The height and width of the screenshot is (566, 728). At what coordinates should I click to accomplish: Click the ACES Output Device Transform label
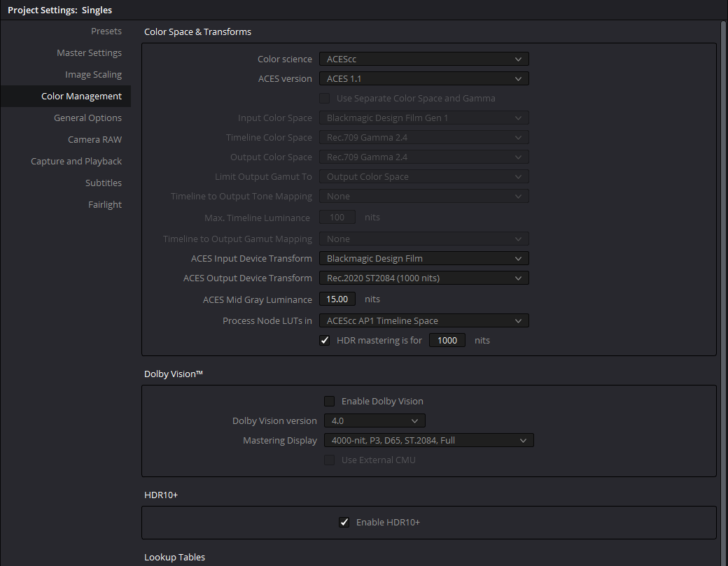click(x=248, y=278)
